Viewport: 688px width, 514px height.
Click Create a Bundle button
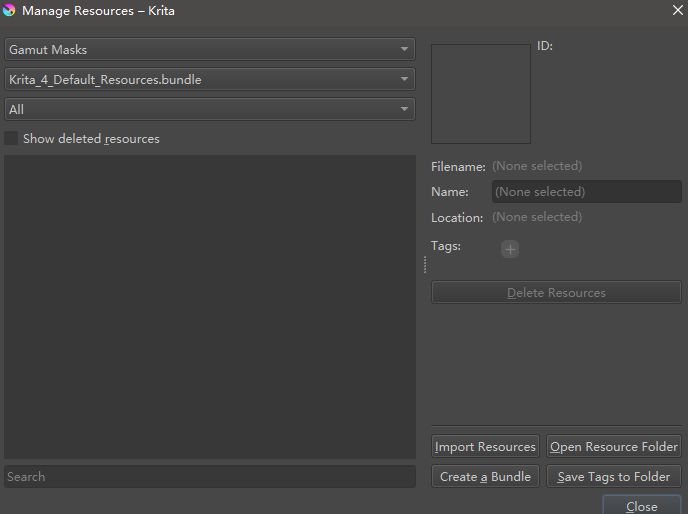485,476
